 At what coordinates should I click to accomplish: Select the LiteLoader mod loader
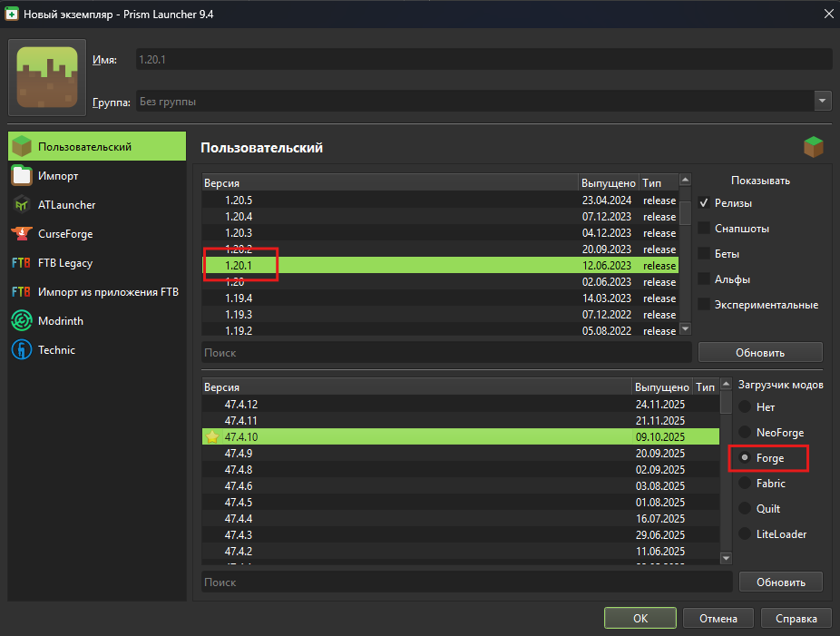pyautogui.click(x=745, y=533)
